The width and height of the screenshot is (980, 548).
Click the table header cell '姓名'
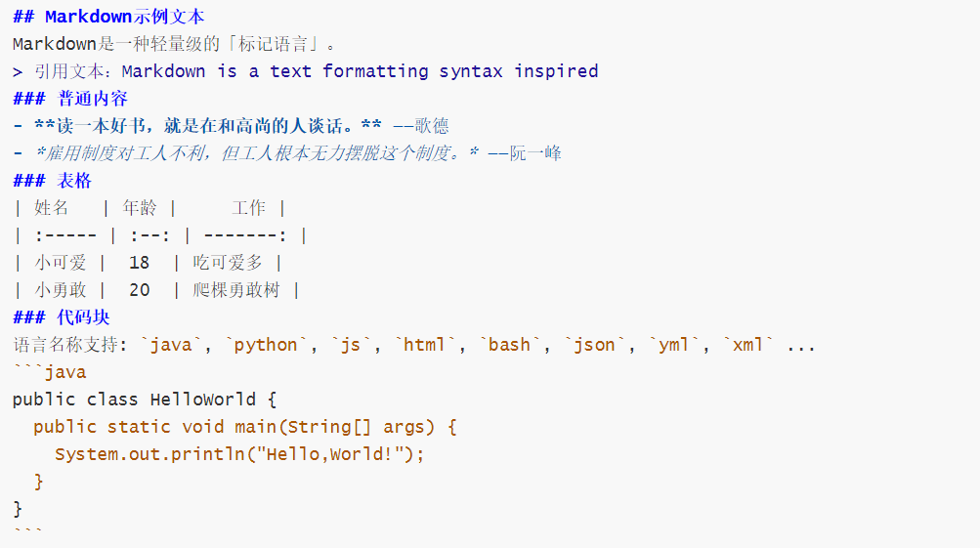[x=51, y=208]
